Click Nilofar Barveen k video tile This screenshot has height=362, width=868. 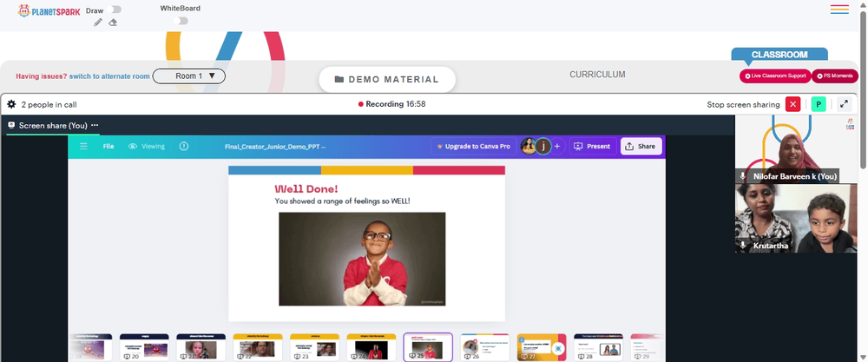[x=796, y=149]
